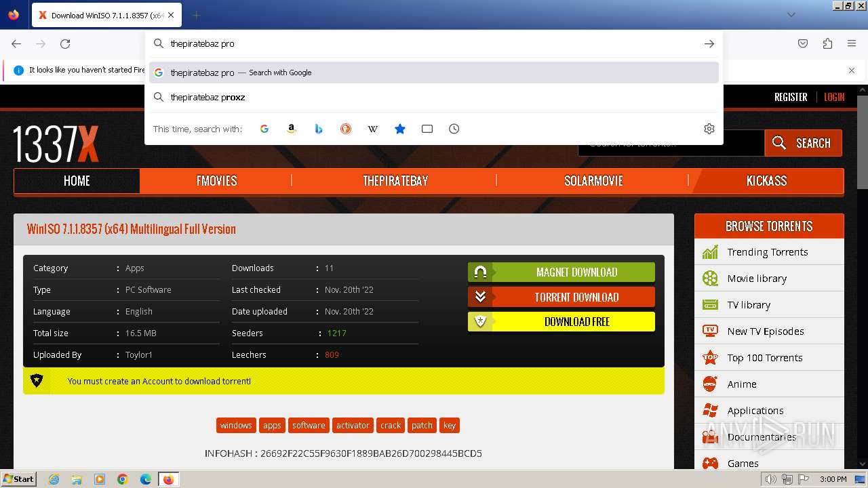The image size is (868, 488).
Task: Open Anime category icon
Action: coord(710,384)
